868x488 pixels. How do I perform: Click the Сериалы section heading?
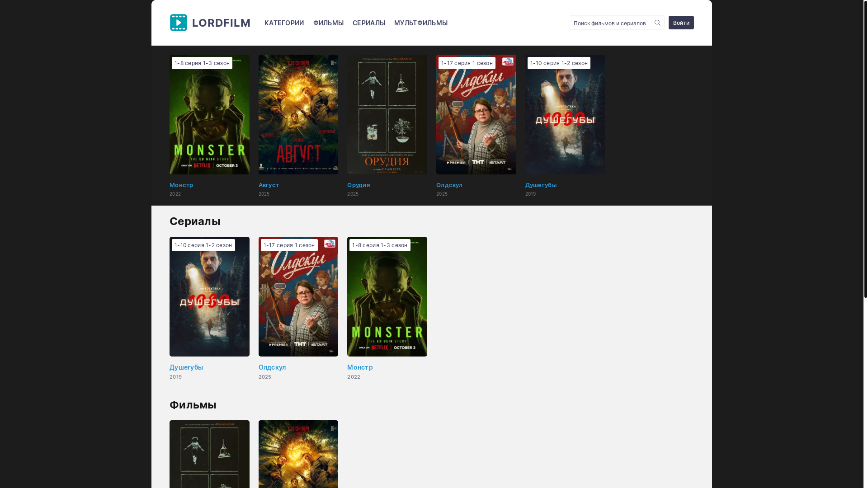point(195,221)
